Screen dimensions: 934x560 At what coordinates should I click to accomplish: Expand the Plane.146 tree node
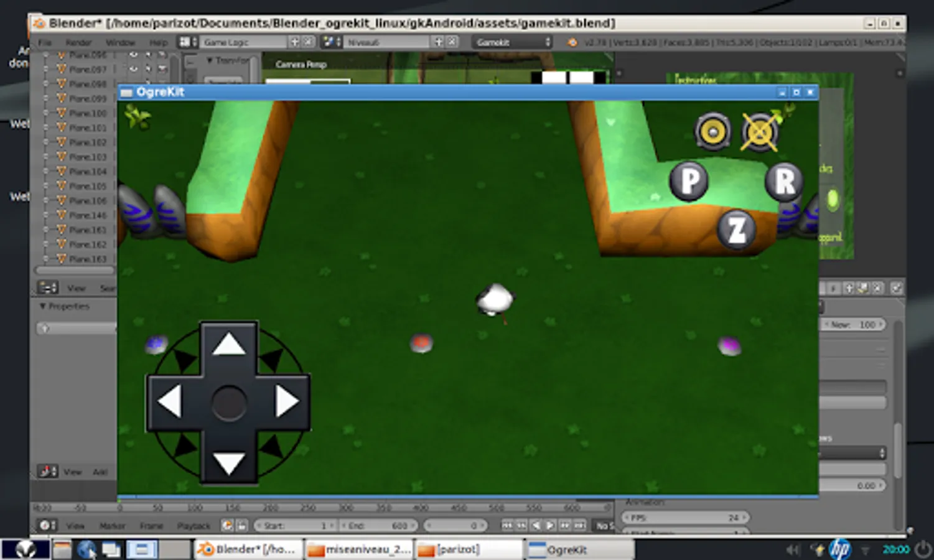tap(45, 215)
